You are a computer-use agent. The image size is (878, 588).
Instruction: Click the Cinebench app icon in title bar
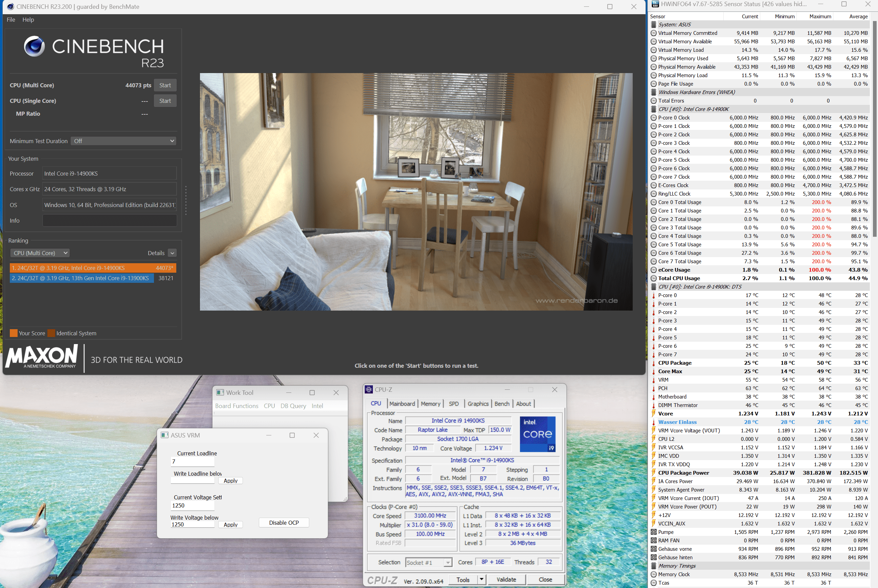coord(10,6)
